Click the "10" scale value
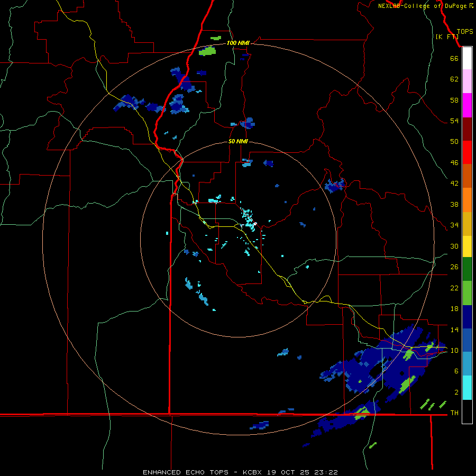The height and width of the screenshot is (476, 476). tap(454, 350)
